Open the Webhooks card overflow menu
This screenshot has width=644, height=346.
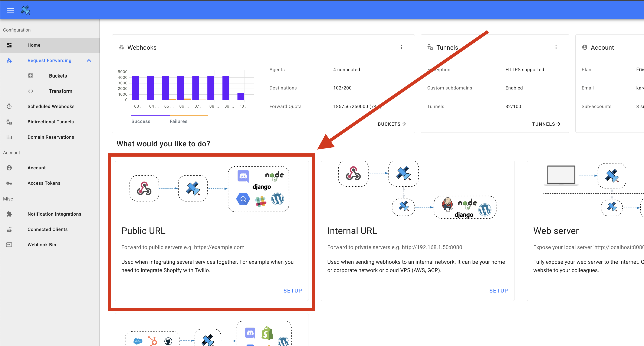(402, 47)
